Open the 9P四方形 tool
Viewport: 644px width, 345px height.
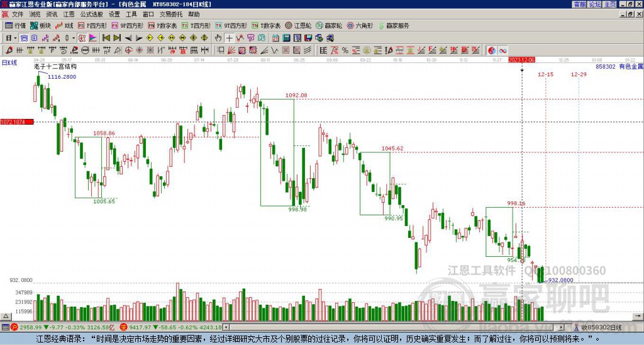(127, 25)
